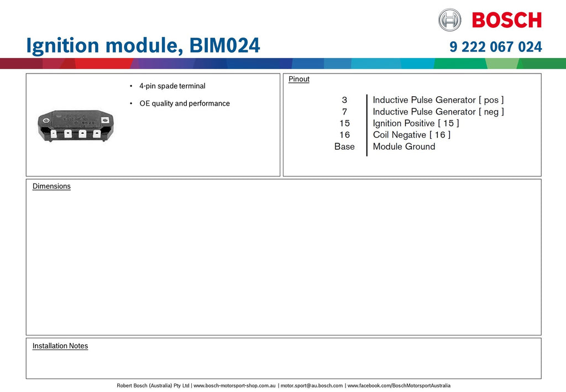The height and width of the screenshot is (392, 566).
Task: Click motor.sport@au.bosch.com email address
Action: click(312, 385)
